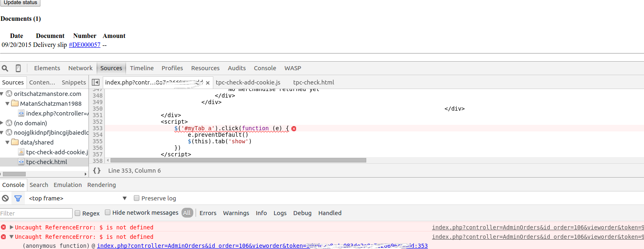The height and width of the screenshot is (249, 644).
Task: Collapse the noojglkidnpfjbincgijbaiedlc node
Action: coord(2,133)
